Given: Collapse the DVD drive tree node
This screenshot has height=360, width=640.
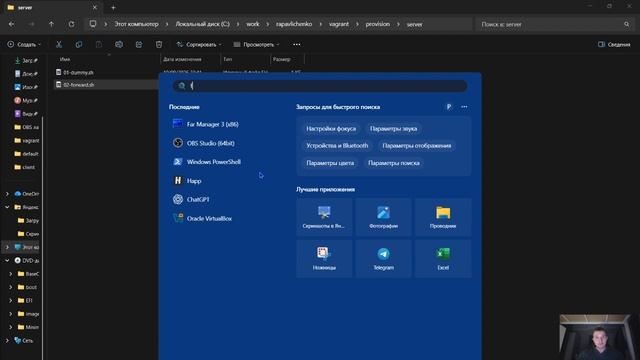Looking at the screenshot, I should pyautogui.click(x=7, y=260).
